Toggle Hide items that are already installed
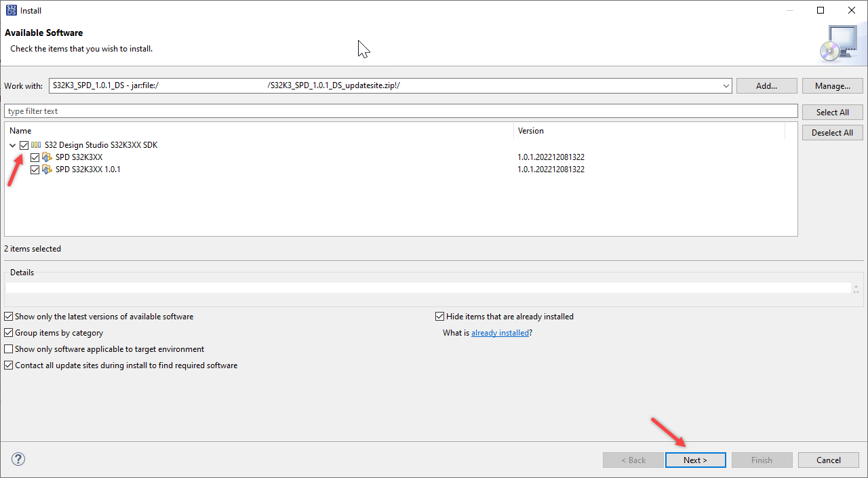This screenshot has width=868, height=478. [439, 317]
